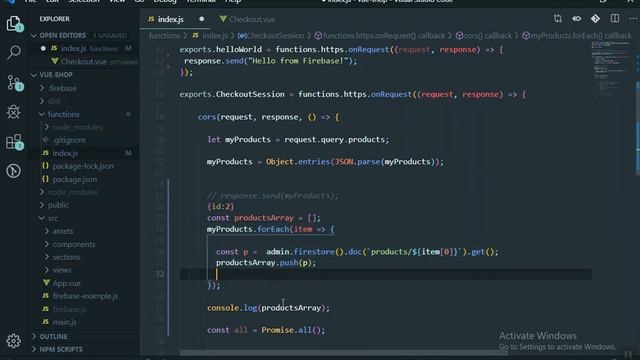Open .gitignore in the file tree
Screen dimensions: 640x360
tap(69, 140)
